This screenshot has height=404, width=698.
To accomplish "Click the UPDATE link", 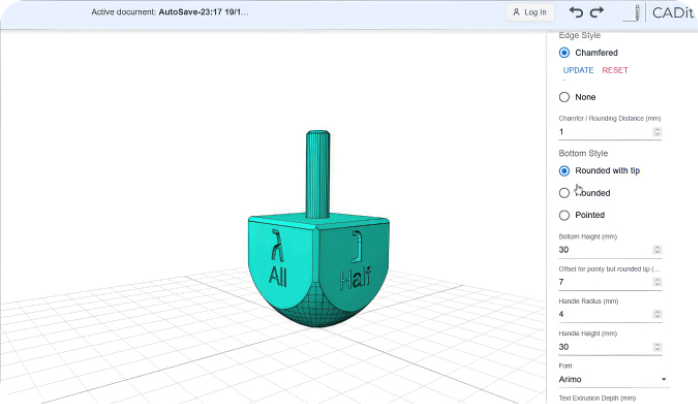I will pyautogui.click(x=578, y=70).
